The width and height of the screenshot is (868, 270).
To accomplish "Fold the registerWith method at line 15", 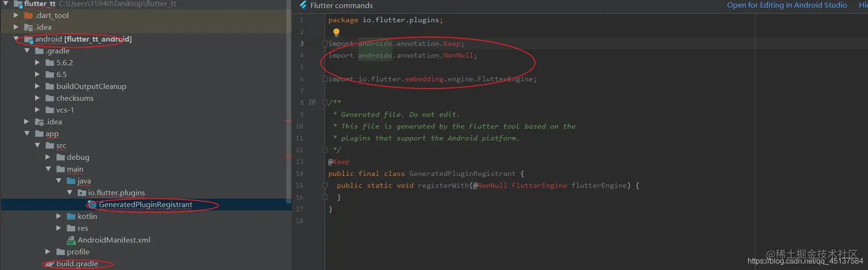I will pos(325,185).
